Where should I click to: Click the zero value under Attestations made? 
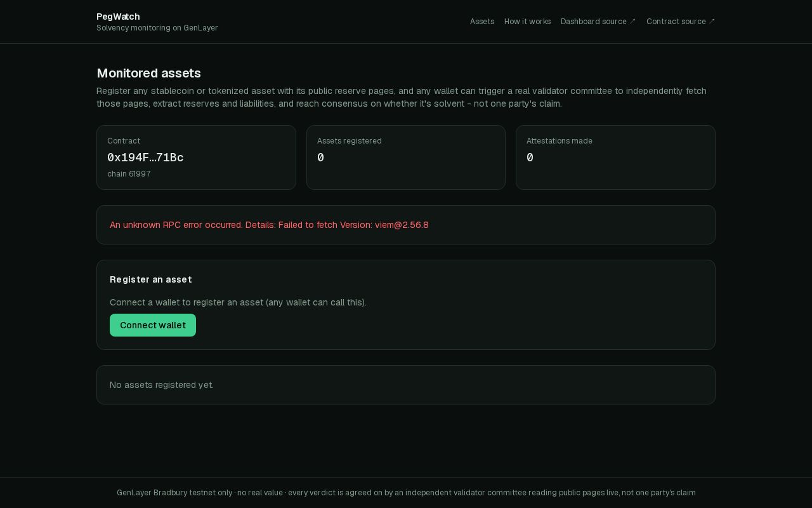(530, 157)
